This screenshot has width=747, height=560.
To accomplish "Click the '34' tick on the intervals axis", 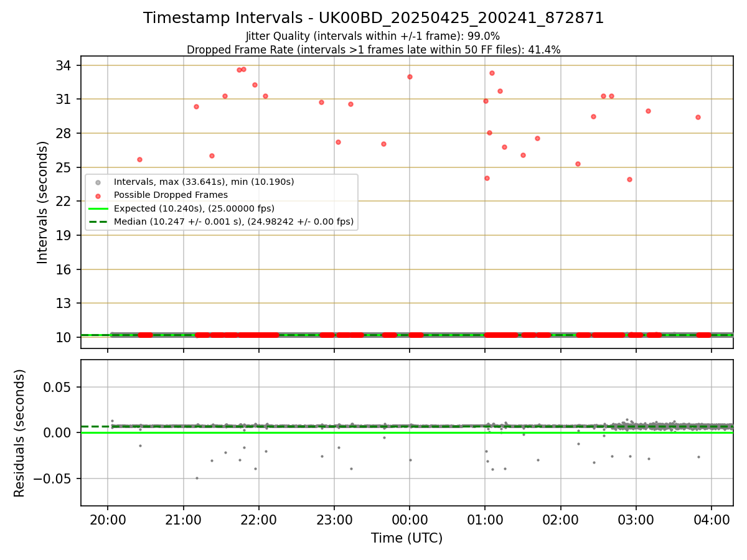I will click(x=64, y=65).
